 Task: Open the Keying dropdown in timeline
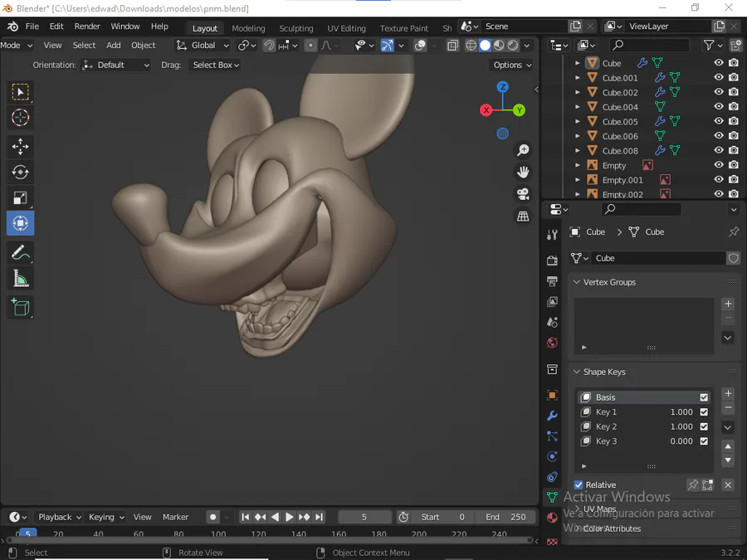coord(106,517)
